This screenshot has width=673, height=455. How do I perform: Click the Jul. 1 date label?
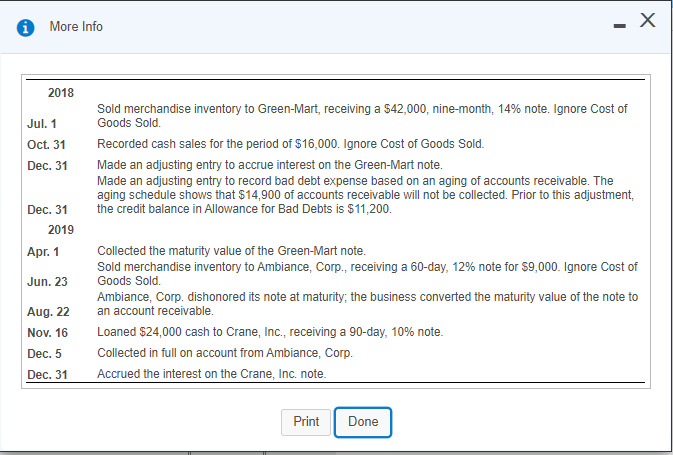pos(42,124)
